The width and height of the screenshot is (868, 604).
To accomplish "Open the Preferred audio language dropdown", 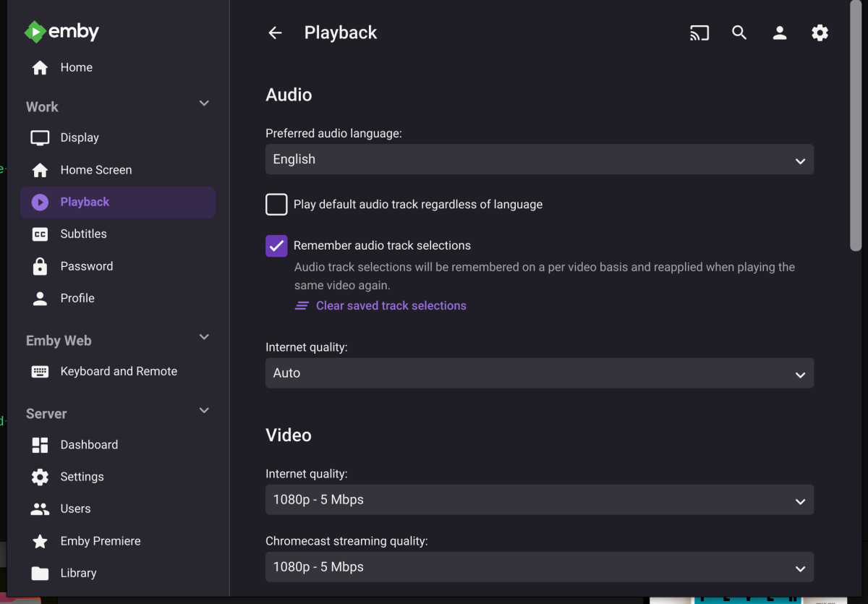I will tap(539, 160).
